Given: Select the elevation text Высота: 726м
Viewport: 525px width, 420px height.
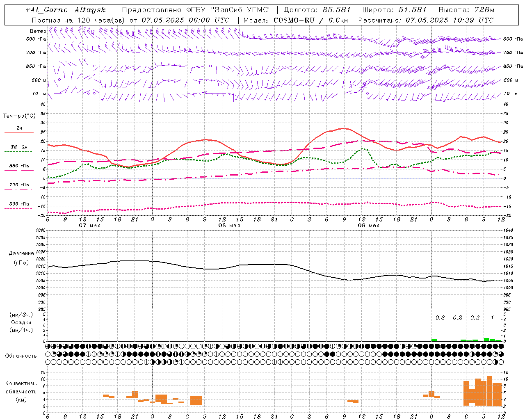Looking at the screenshot, I should [x=466, y=10].
